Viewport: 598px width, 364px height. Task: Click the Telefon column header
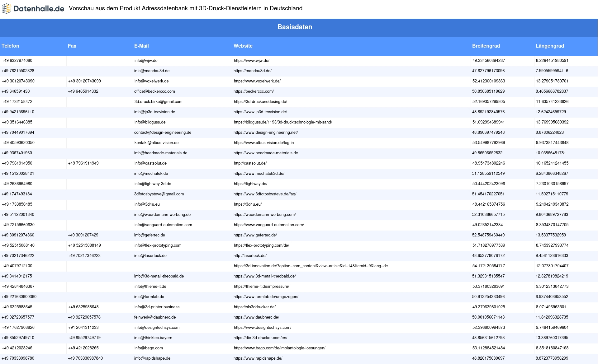[10, 46]
